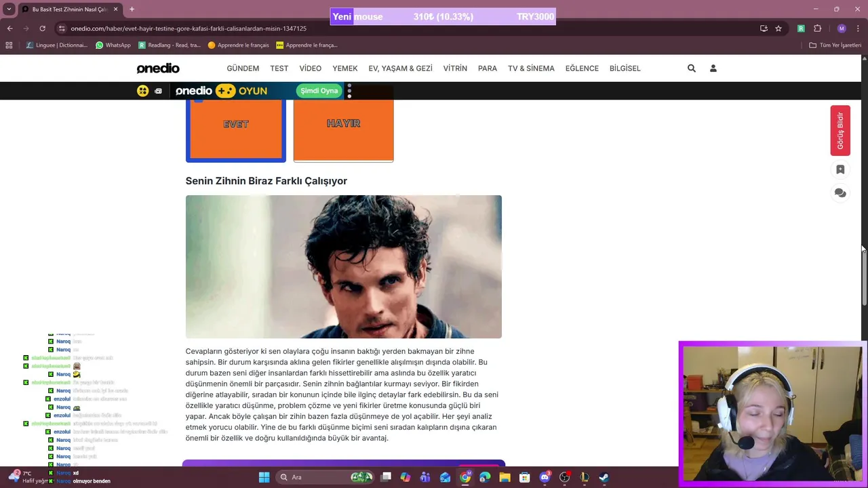Open Microsoft Store in taskbar
The height and width of the screenshot is (488, 868).
click(x=524, y=477)
